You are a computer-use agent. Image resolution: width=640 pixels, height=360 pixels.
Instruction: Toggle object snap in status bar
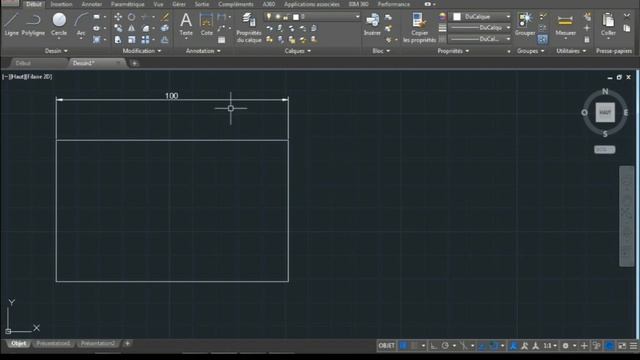pyautogui.click(x=494, y=346)
